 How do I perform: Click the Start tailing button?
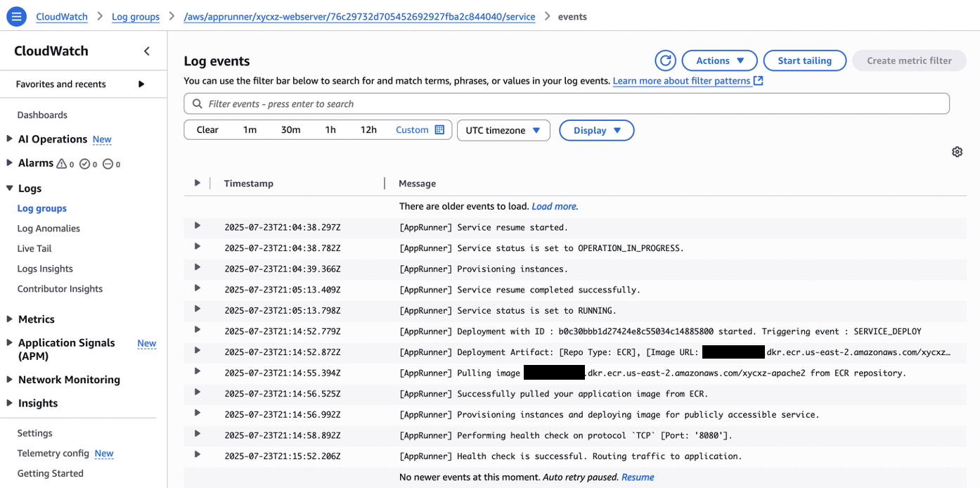(804, 60)
